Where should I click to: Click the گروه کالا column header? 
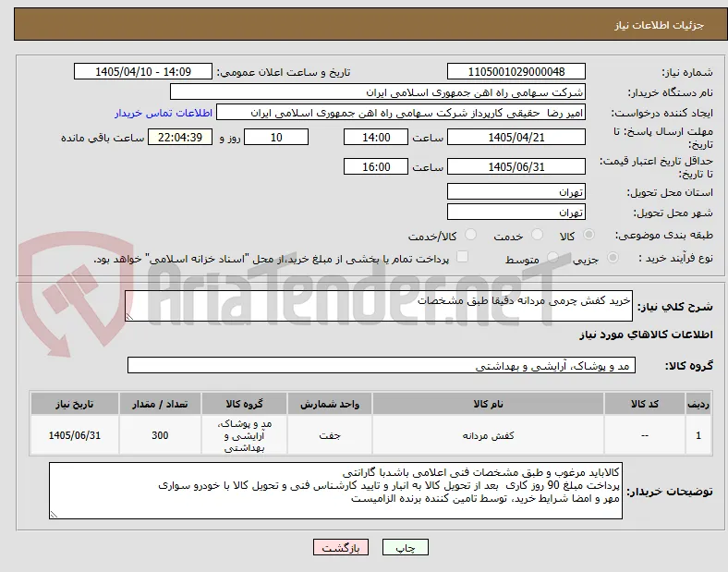244,404
